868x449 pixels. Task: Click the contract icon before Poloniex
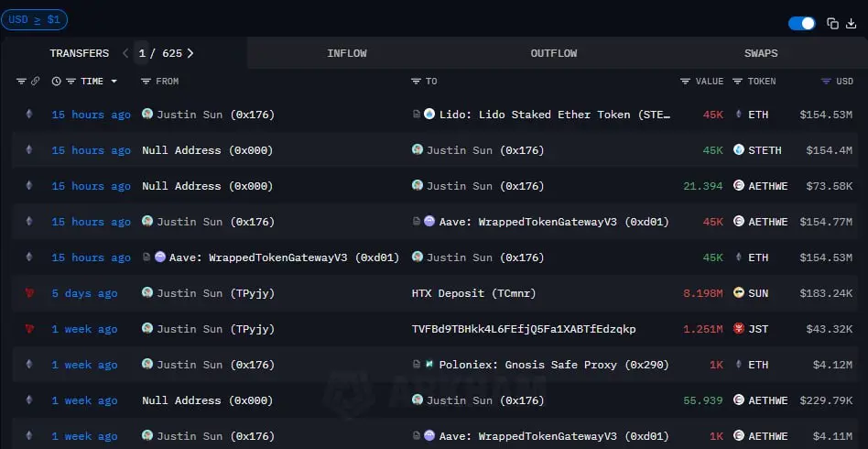click(417, 364)
